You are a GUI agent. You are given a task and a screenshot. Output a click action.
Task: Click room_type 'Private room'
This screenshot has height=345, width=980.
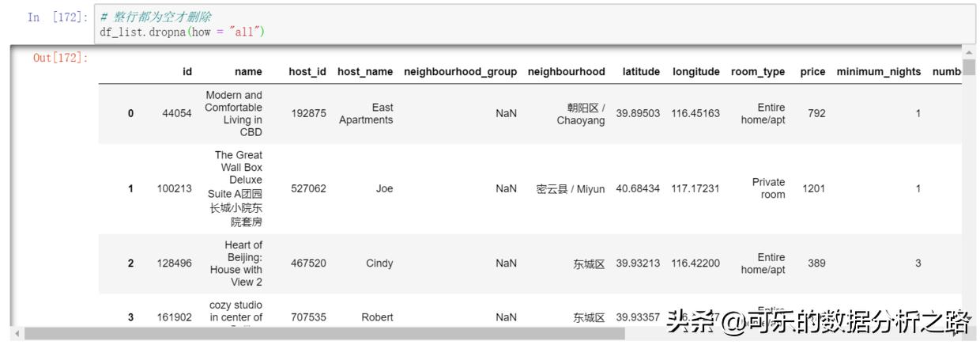click(769, 188)
